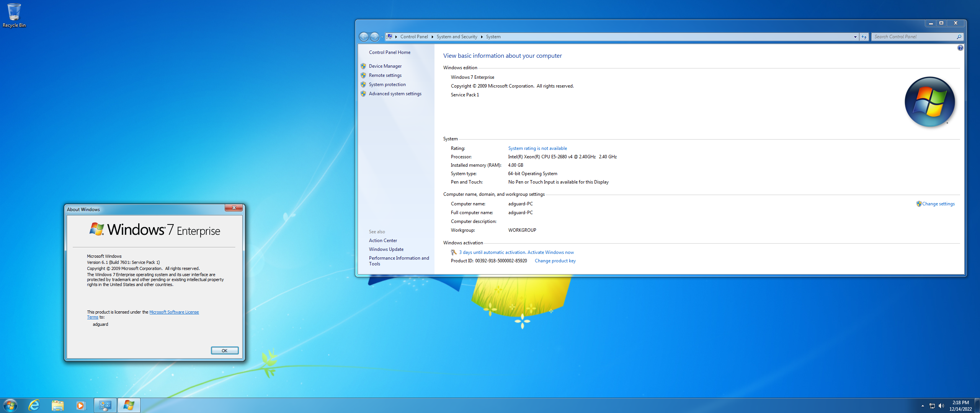Click Change settings link
980x413 pixels.
(x=938, y=204)
